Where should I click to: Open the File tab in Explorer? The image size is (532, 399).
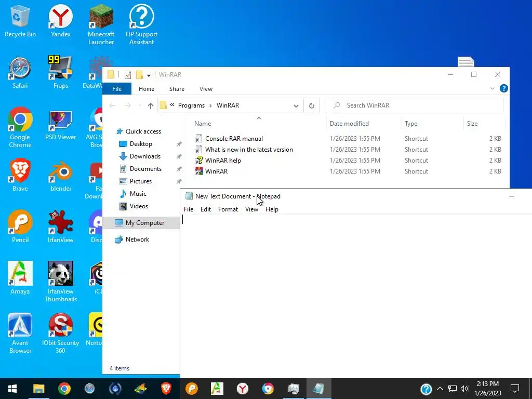[x=117, y=89]
